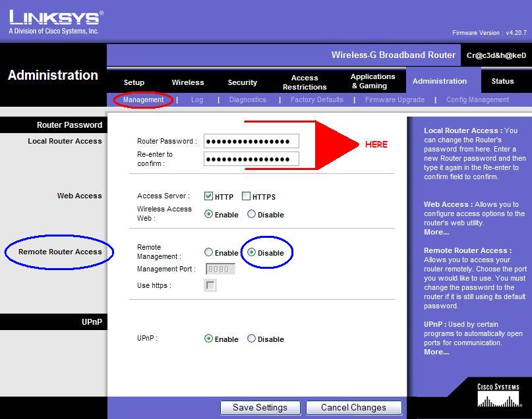The image size is (532, 419).
Task: Select the Management sub-tab
Action: click(x=143, y=99)
